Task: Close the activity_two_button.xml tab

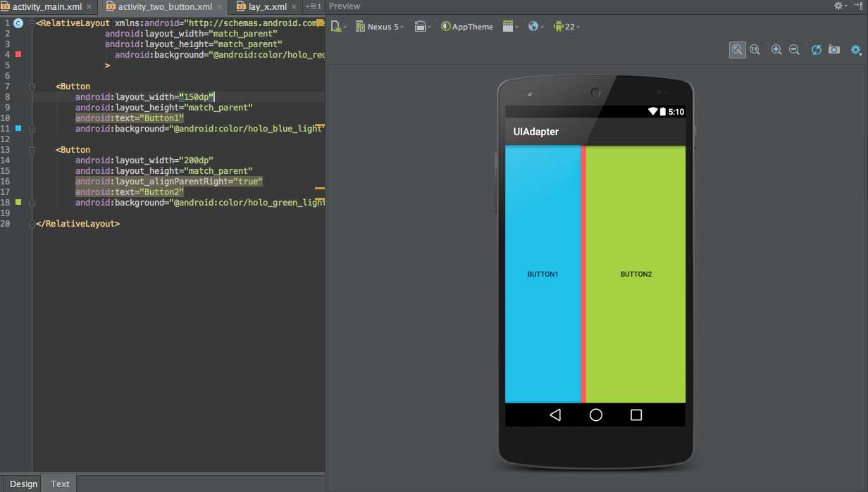Action: (x=218, y=7)
